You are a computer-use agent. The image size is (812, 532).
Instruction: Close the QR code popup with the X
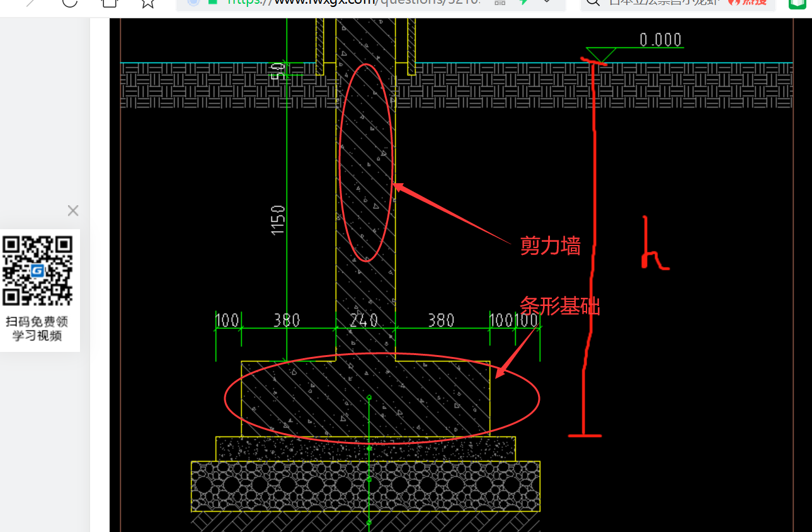(73, 211)
